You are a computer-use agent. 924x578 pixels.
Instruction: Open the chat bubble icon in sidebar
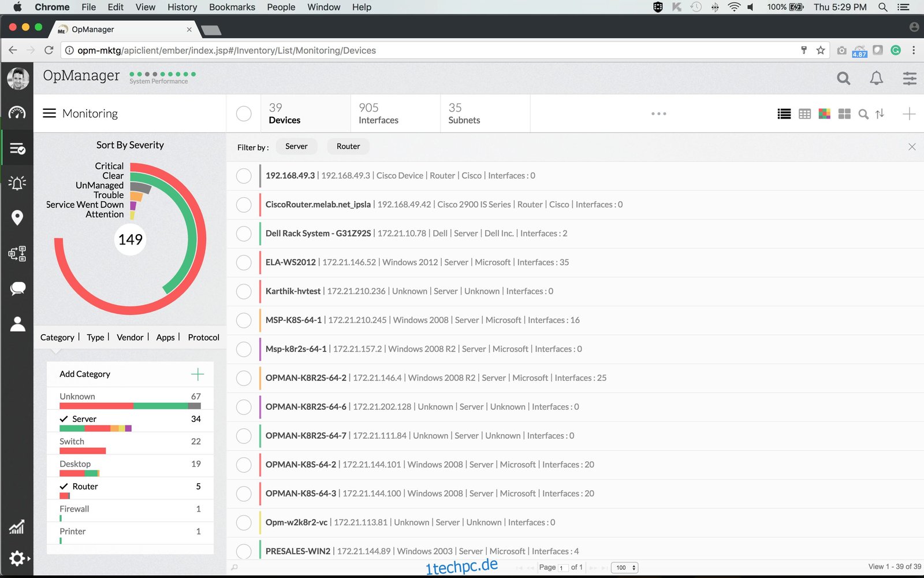pos(17,288)
